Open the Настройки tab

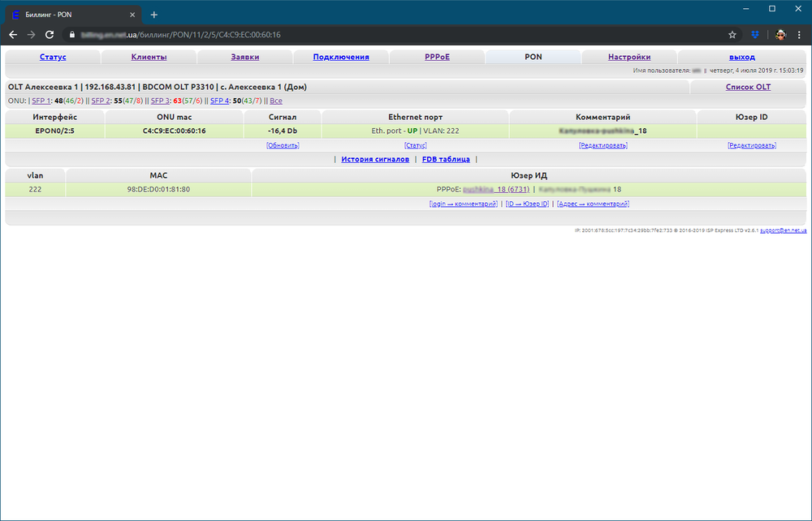(x=629, y=57)
